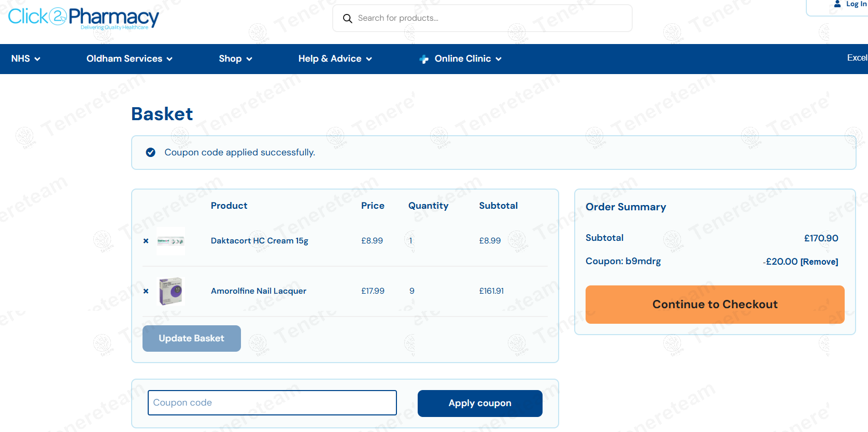
Task: Remove Amorolfine Nail Lacquer with X icon
Action: tap(146, 291)
